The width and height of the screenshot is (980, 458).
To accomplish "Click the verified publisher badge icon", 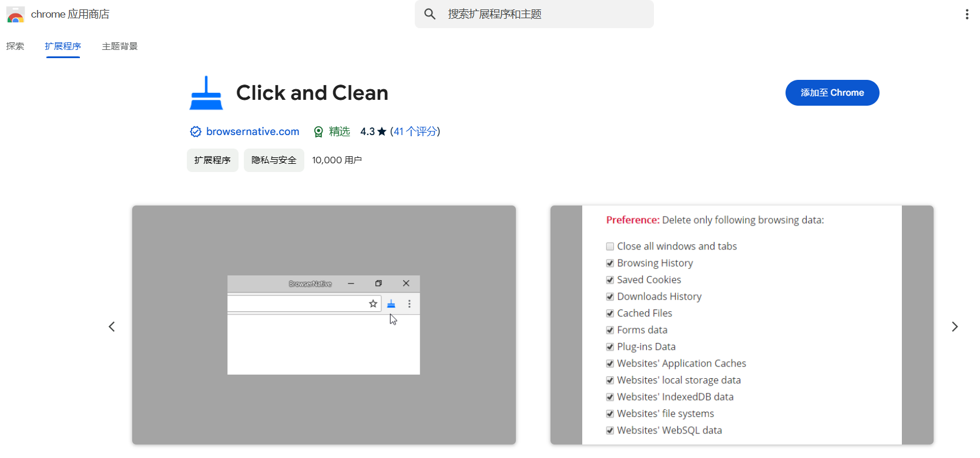I will click(x=196, y=132).
